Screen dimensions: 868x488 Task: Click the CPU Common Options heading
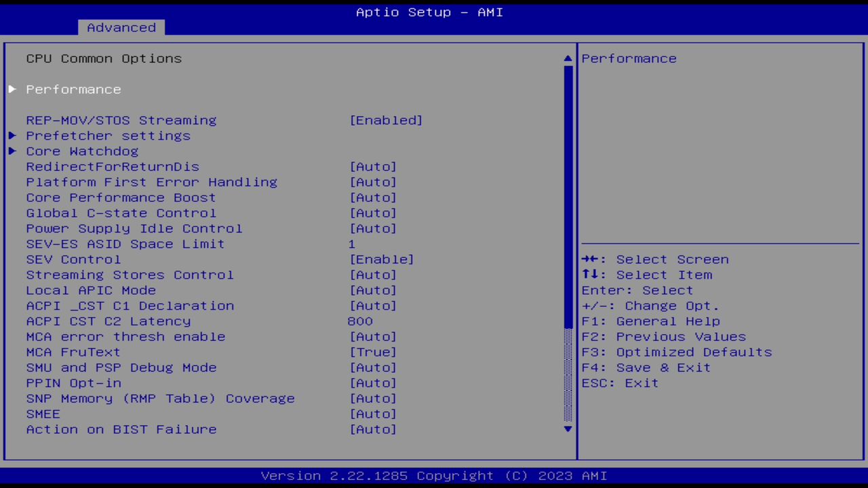pyautogui.click(x=104, y=59)
